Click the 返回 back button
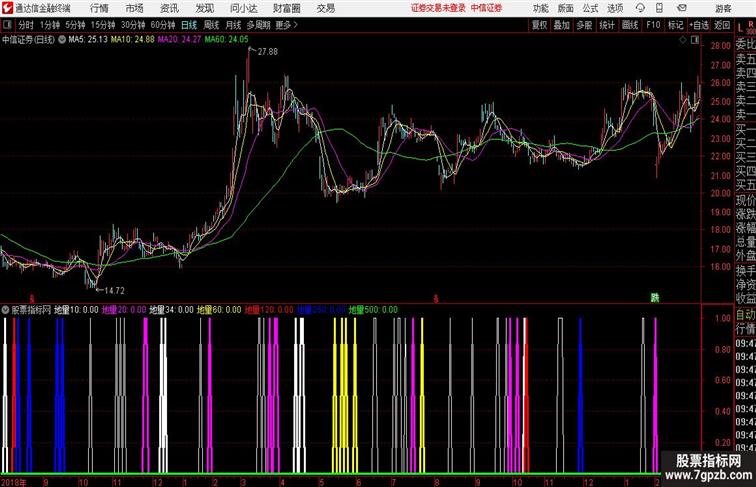This screenshot has width=756, height=487. pos(722,25)
